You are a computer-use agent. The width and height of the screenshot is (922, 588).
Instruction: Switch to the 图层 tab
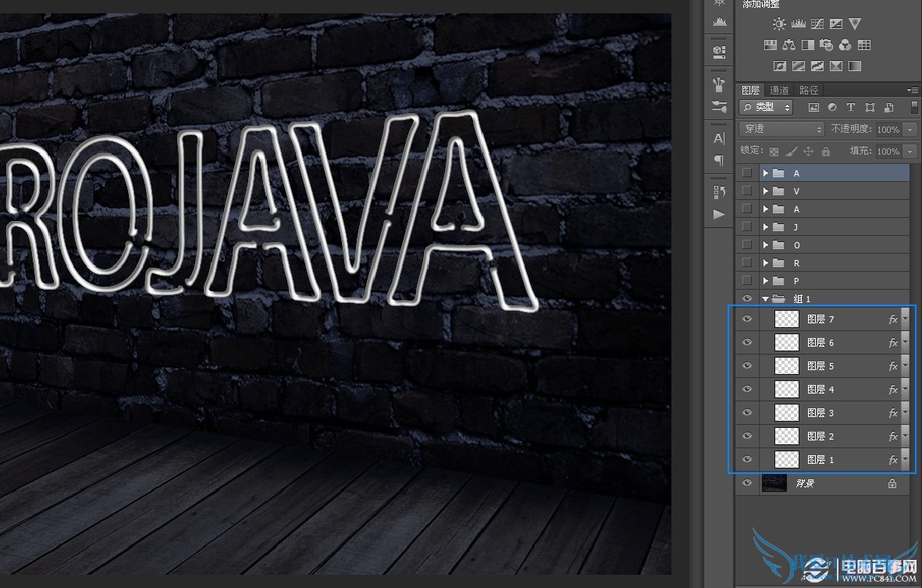click(x=750, y=90)
